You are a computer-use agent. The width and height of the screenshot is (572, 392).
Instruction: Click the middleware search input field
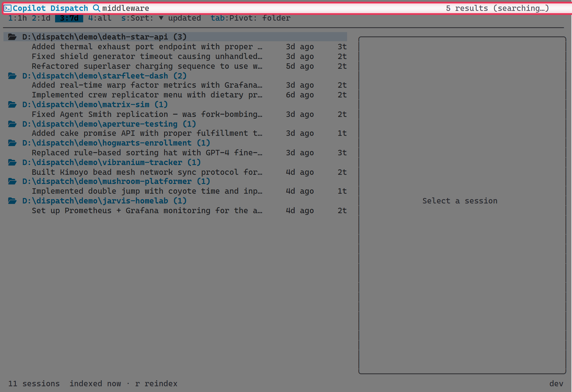(x=126, y=8)
